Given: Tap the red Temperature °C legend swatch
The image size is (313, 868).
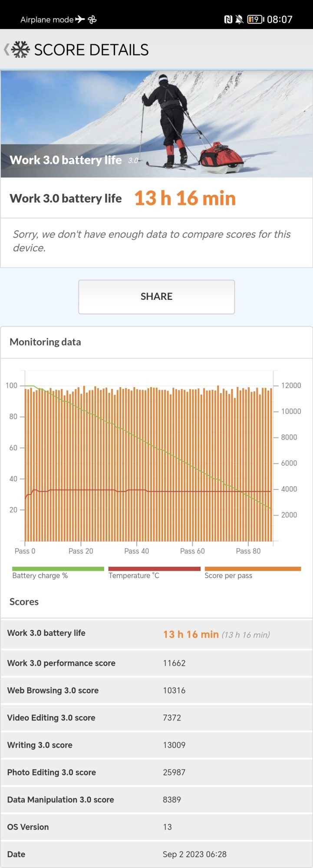Looking at the screenshot, I should click(154, 569).
